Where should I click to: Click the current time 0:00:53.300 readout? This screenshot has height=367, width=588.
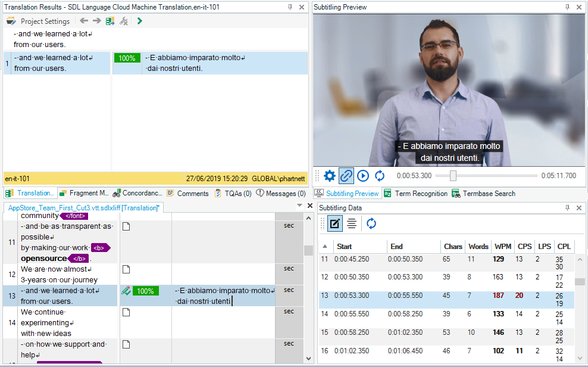point(414,176)
